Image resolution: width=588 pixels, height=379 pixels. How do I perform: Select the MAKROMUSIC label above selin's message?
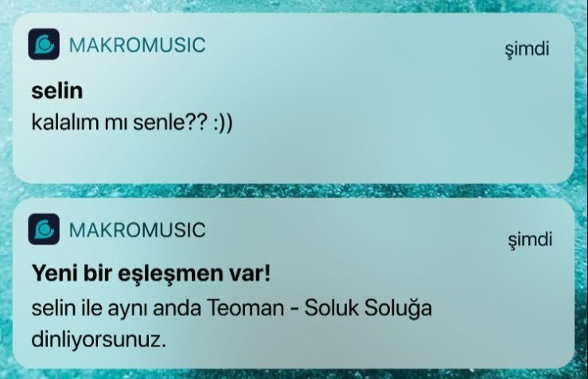click(x=137, y=45)
